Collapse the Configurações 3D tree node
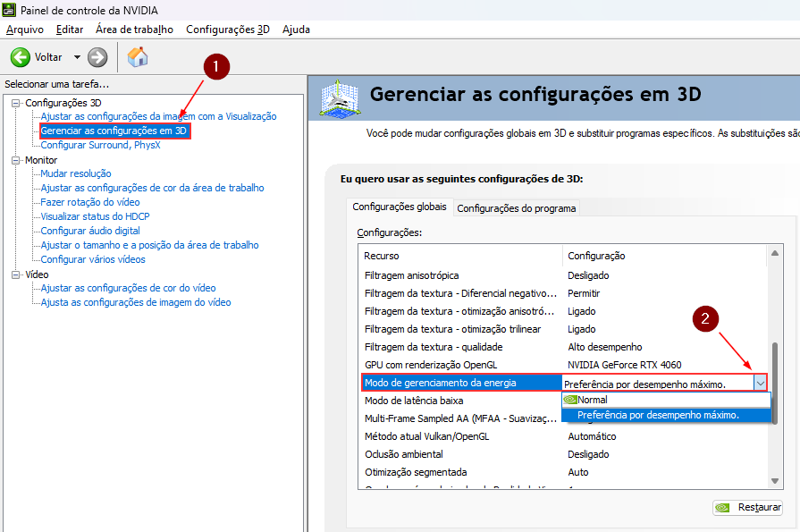The height and width of the screenshot is (532, 800). coord(16,103)
